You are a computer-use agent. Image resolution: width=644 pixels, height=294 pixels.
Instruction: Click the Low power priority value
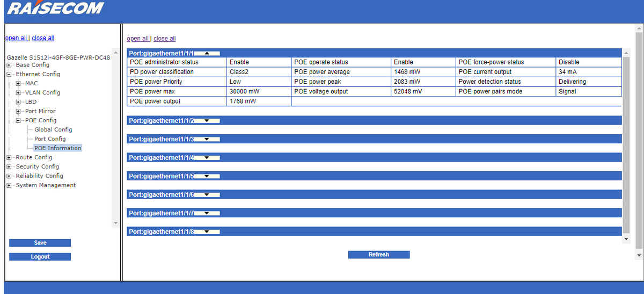[x=235, y=82]
